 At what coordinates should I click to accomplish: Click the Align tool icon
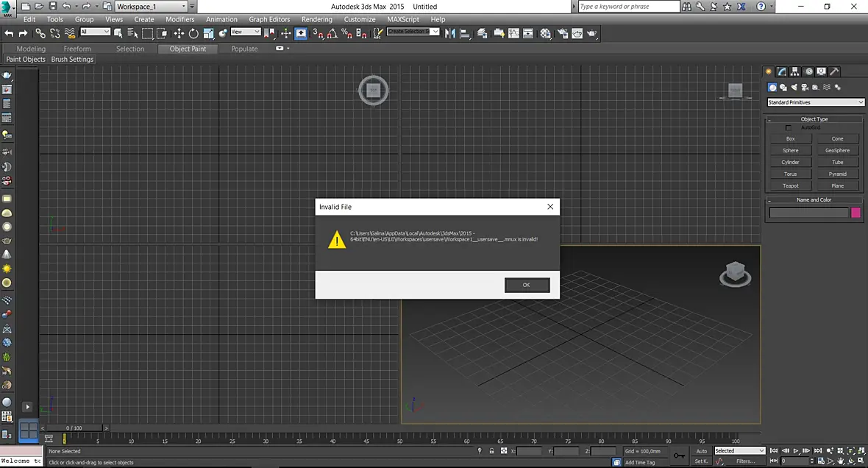coord(465,33)
